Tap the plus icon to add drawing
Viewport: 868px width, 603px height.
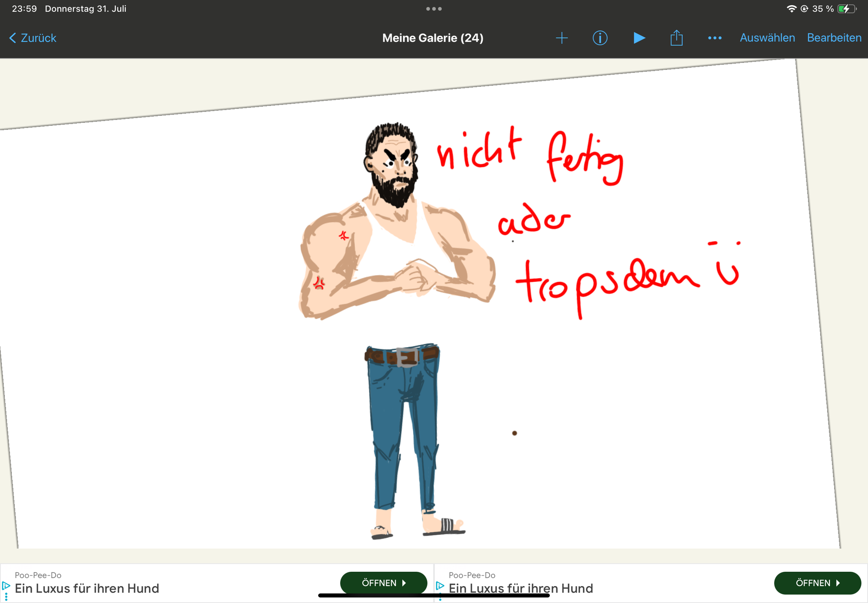click(562, 38)
